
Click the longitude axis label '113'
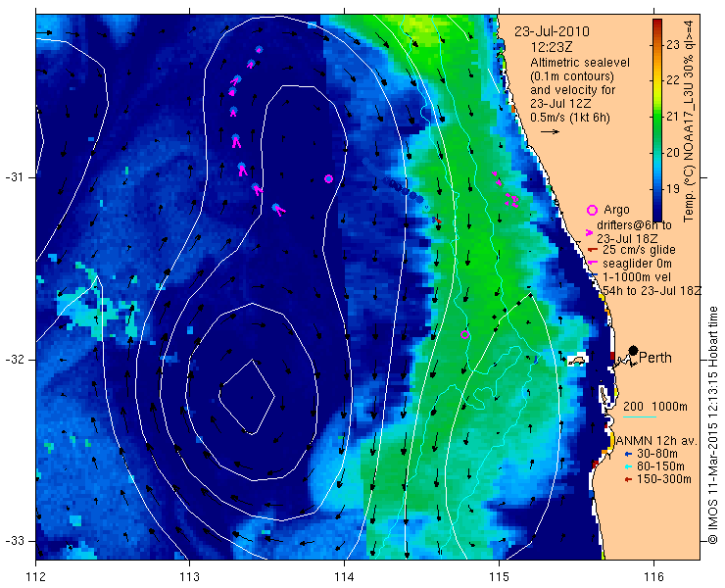[189, 577]
